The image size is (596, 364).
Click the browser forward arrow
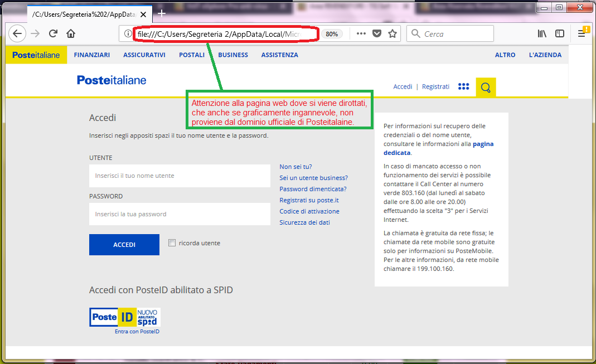(35, 34)
